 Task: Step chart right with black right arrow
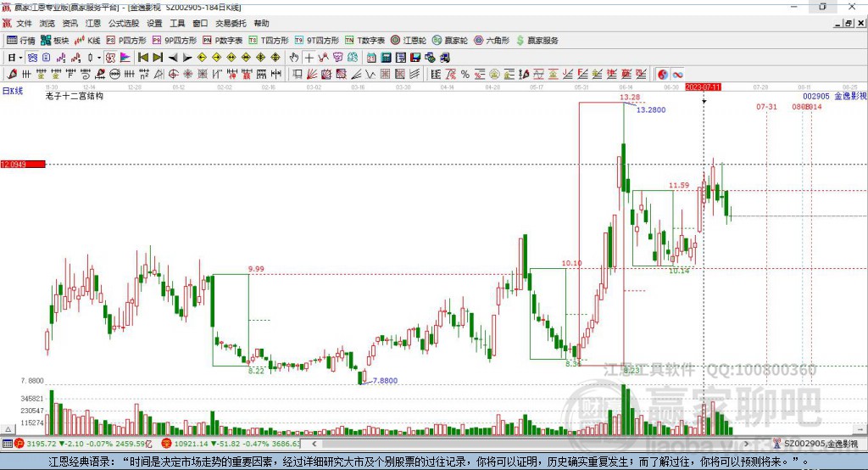[x=187, y=58]
